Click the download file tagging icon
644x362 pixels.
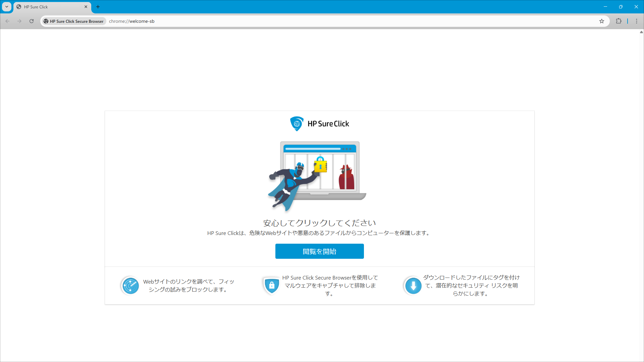[x=413, y=286]
